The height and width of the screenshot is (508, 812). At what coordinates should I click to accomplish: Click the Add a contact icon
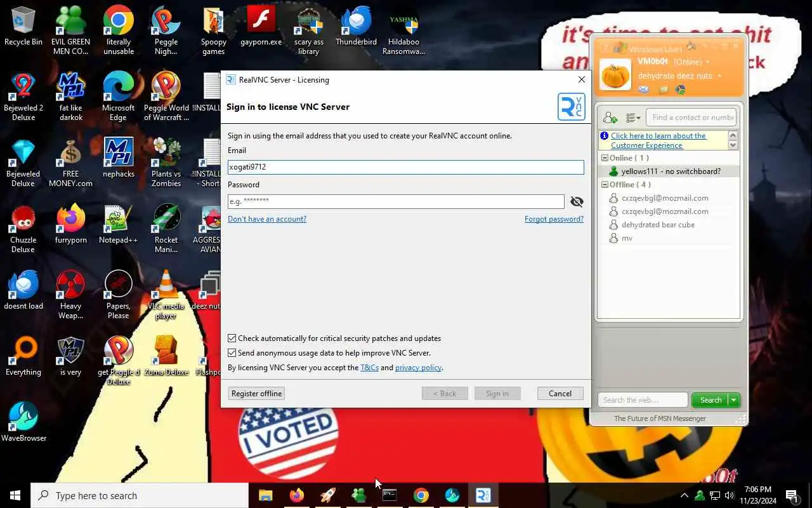tap(610, 117)
